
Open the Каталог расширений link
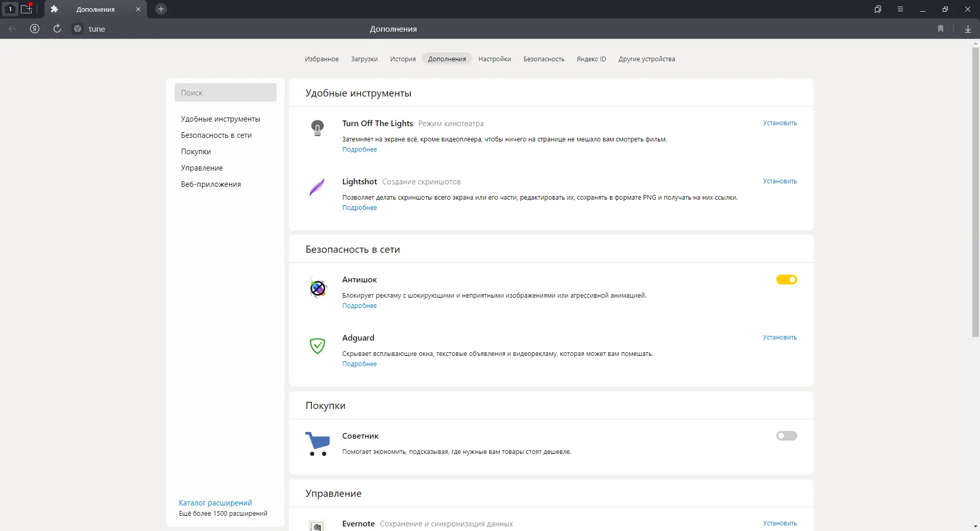pos(215,503)
